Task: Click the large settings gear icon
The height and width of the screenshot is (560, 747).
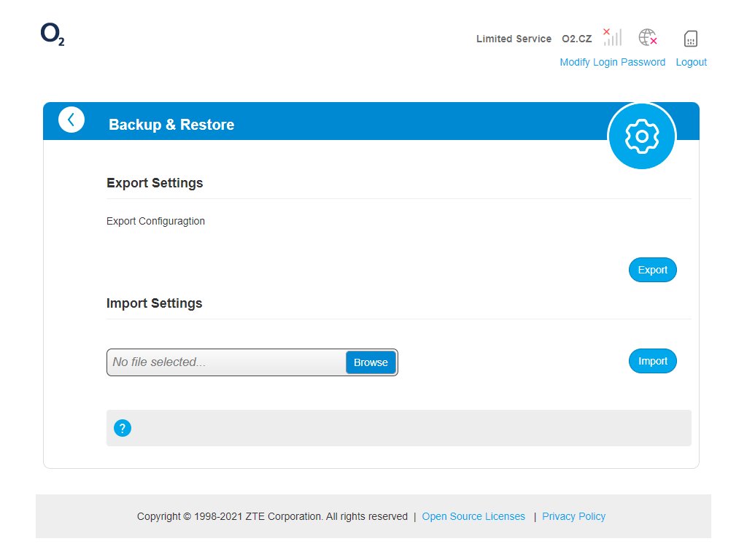Action: pyautogui.click(x=642, y=136)
